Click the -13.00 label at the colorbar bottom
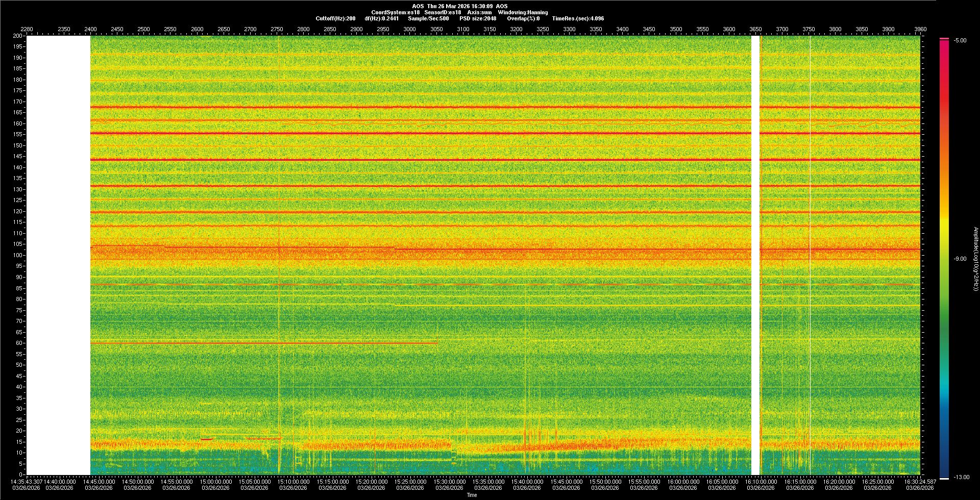The height and width of the screenshot is (500, 980). coord(961,477)
